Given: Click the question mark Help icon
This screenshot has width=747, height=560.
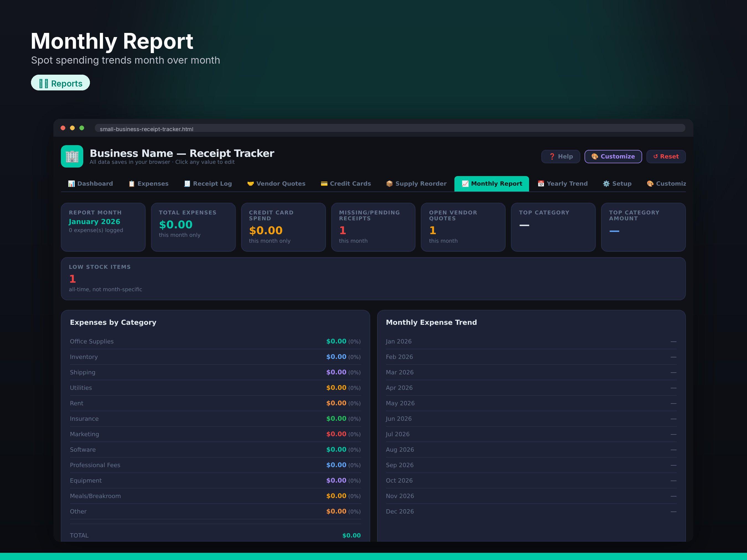Looking at the screenshot, I should point(552,157).
